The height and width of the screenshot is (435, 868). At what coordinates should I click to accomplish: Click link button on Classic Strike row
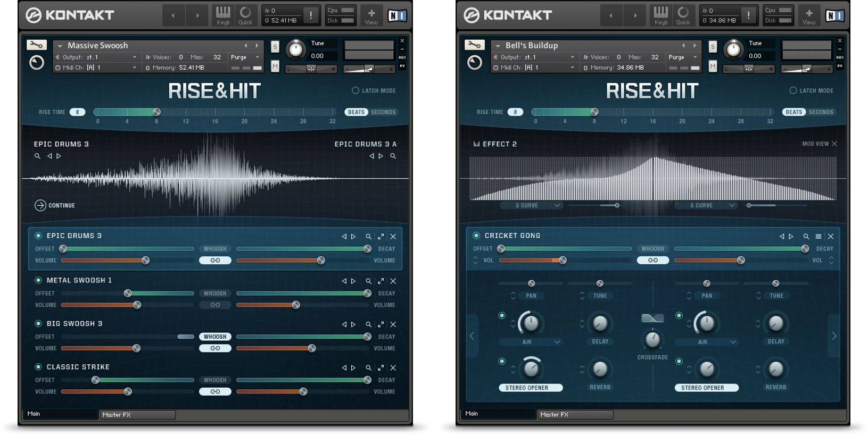click(215, 391)
